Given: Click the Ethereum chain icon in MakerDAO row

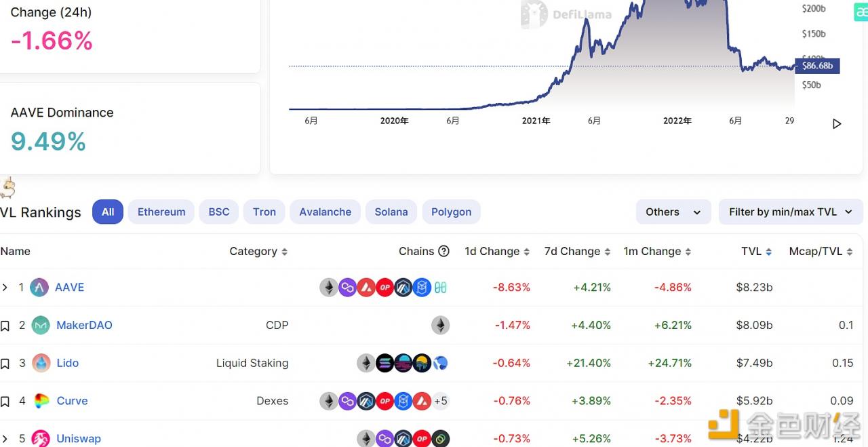Looking at the screenshot, I should coord(441,325).
